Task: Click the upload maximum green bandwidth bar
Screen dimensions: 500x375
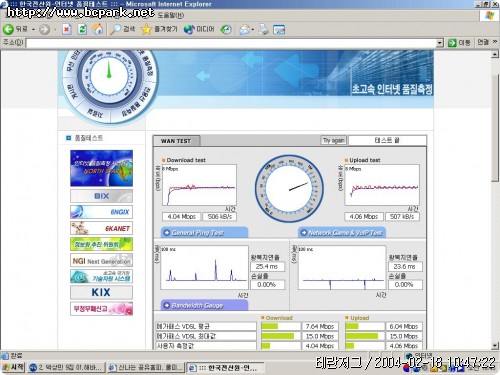Action: click(x=362, y=336)
